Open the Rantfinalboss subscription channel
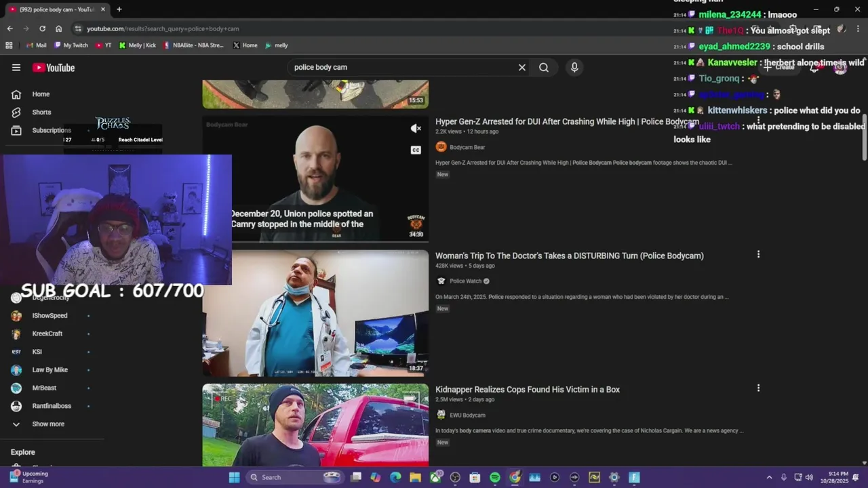The width and height of the screenshot is (868, 488). (x=52, y=406)
